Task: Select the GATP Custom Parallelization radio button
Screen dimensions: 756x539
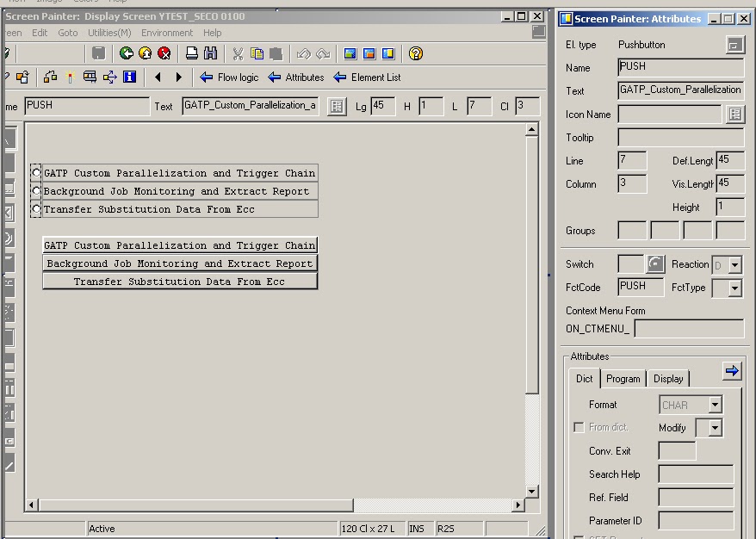Action: click(35, 172)
